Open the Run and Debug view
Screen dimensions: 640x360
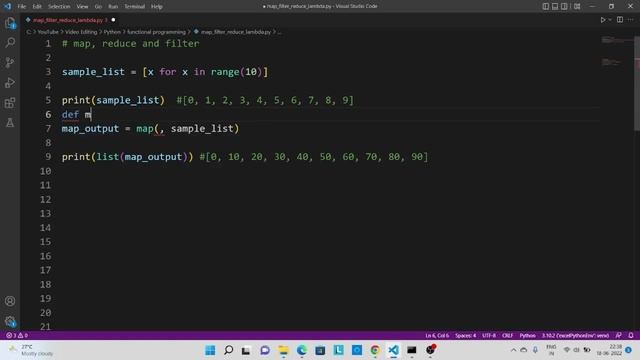[10, 82]
